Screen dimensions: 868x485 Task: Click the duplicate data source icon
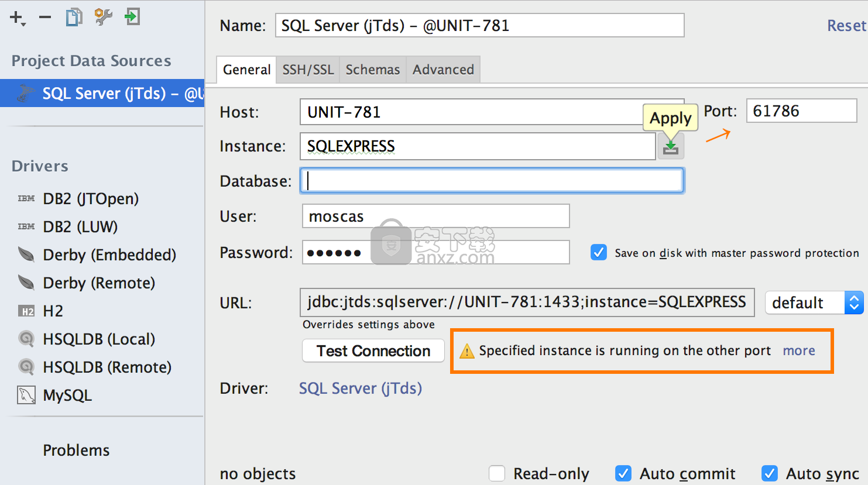pos(74,17)
